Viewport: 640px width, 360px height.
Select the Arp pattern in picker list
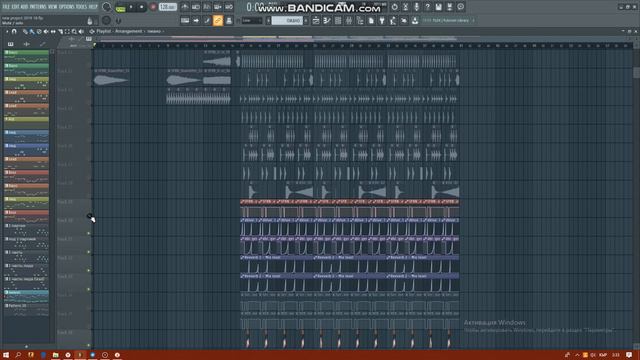pos(27,122)
